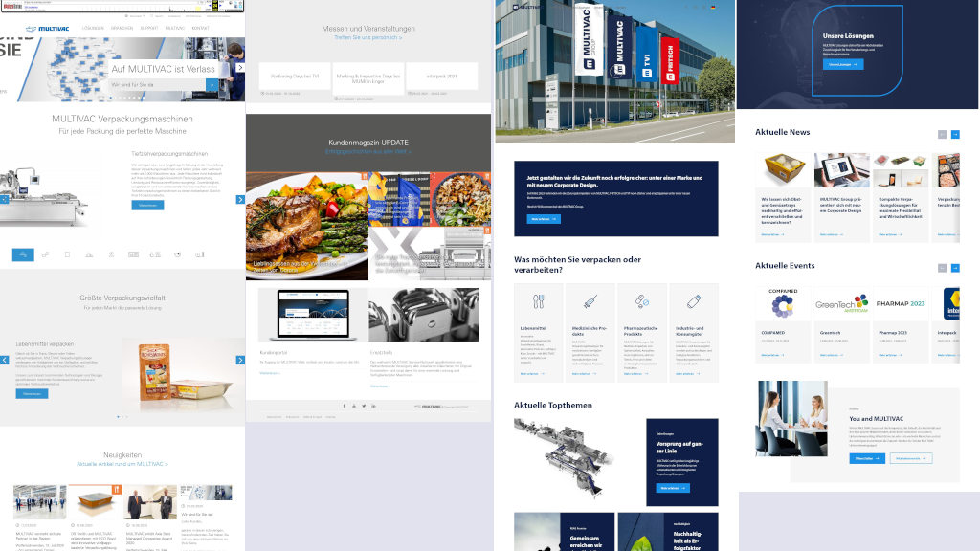Click the pills icon for Pharmazeutische Produkte

coord(642,301)
